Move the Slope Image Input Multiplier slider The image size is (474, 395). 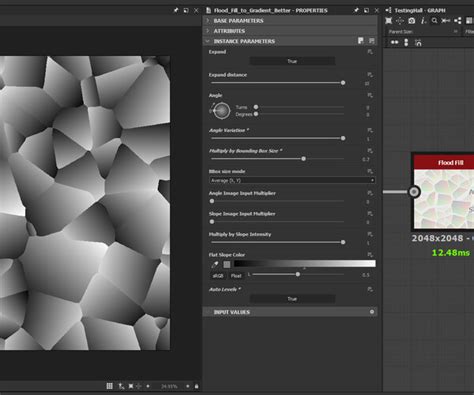coord(212,222)
